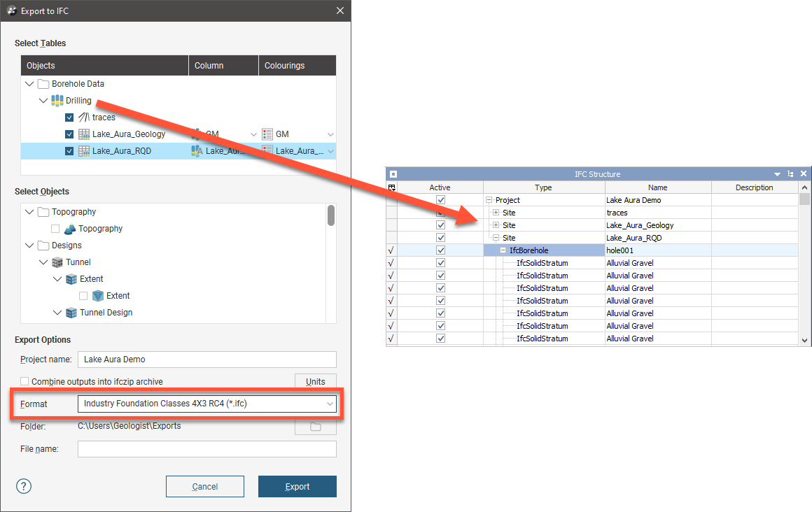Viewport: 812px width, 512px height.
Task: Click the Lake_Aura_Geology table icon
Action: tap(83, 134)
